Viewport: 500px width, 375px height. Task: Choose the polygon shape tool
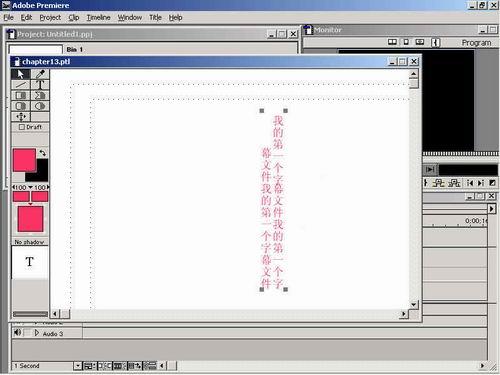pyautogui.click(x=40, y=95)
